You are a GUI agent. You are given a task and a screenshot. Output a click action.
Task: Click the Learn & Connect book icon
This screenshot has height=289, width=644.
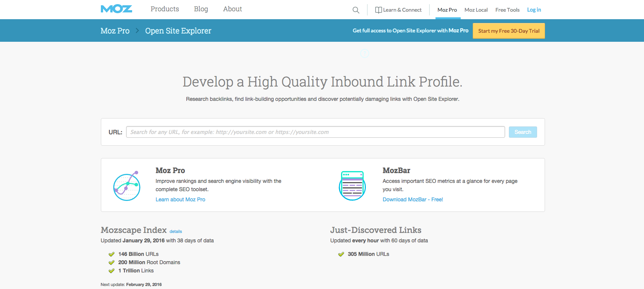point(378,10)
